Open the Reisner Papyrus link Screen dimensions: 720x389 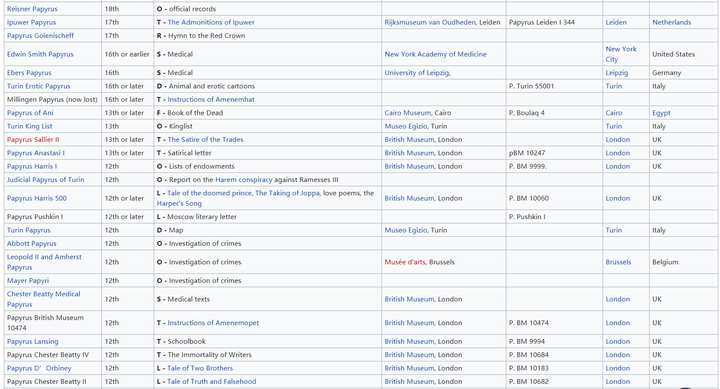32,9
